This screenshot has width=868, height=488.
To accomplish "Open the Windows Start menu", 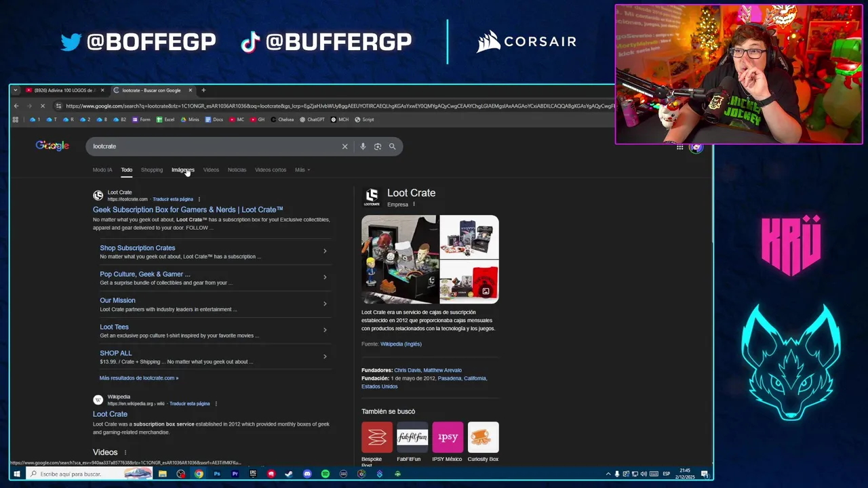I will pyautogui.click(x=16, y=474).
